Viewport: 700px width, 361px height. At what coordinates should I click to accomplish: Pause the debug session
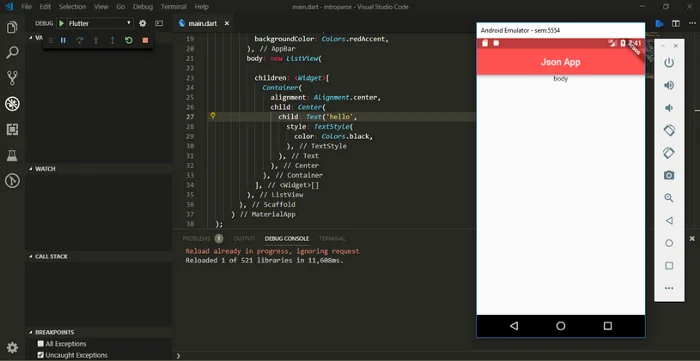pos(63,40)
